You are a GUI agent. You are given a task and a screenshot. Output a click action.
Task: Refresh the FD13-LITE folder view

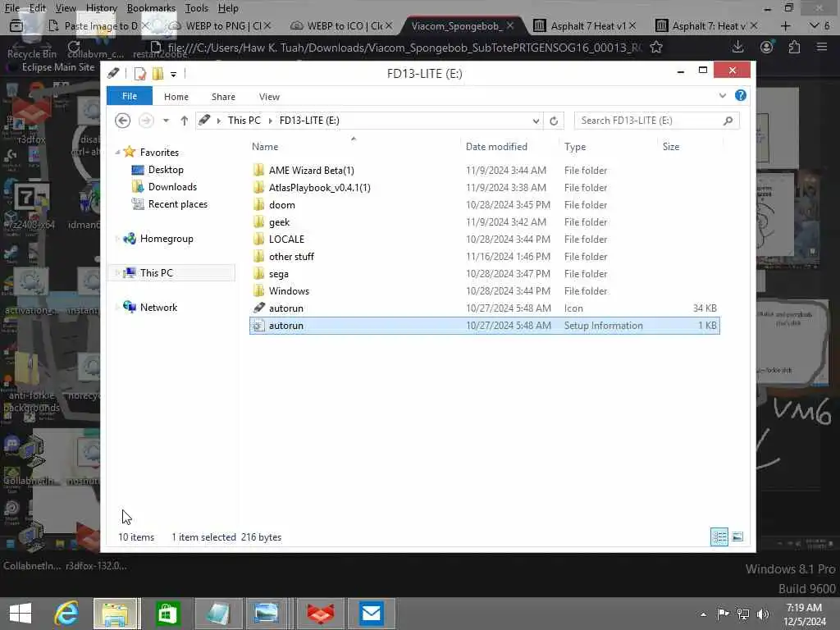(554, 121)
